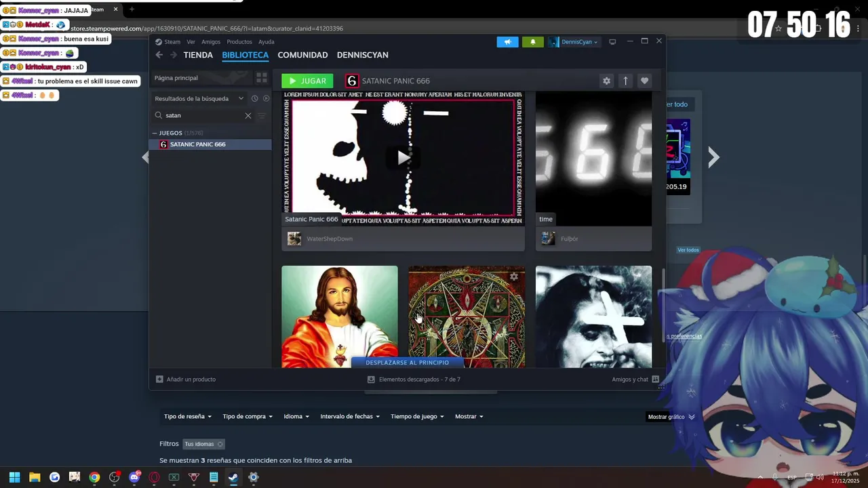The image size is (868, 488).
Task: Open the 666 time screenshot thumbnail
Action: (x=593, y=158)
